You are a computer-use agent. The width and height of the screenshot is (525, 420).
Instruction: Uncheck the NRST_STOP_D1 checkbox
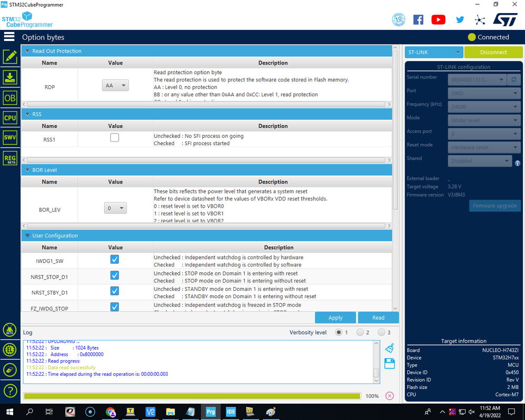[x=115, y=275]
